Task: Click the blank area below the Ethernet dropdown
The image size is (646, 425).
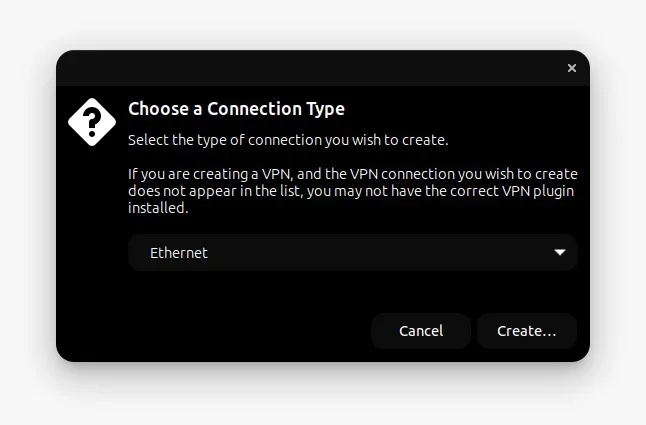Action: point(353,292)
